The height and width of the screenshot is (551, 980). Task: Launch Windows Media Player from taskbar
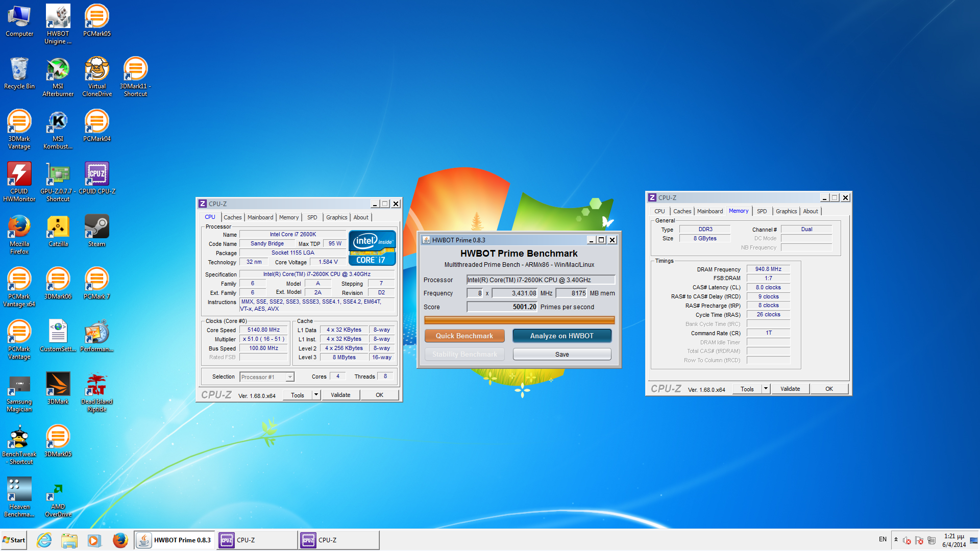(94, 540)
